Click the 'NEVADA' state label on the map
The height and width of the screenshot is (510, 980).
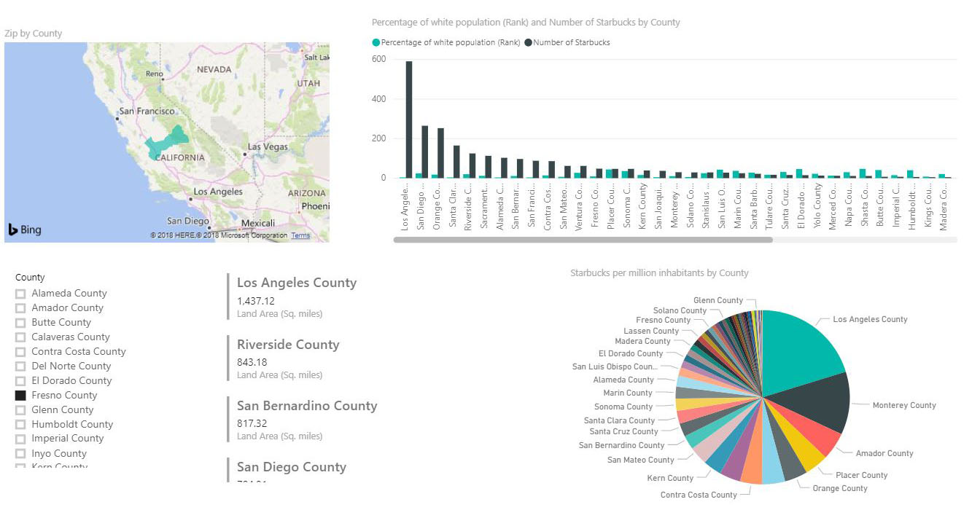214,69
